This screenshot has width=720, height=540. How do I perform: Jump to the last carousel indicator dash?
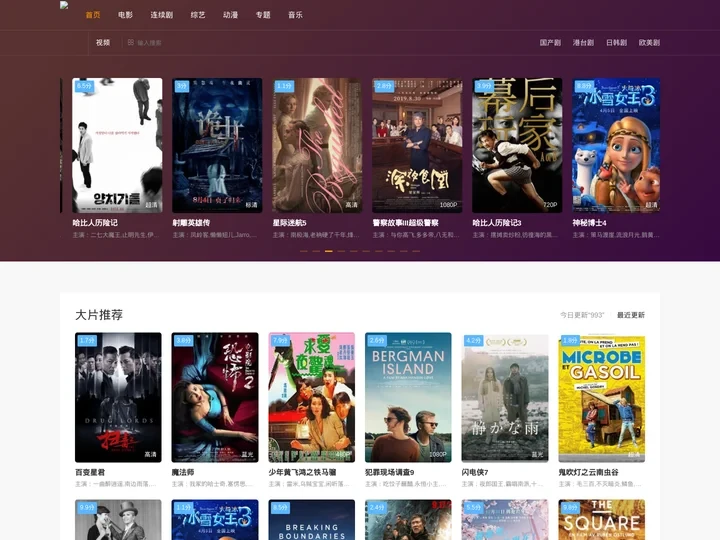tap(416, 251)
